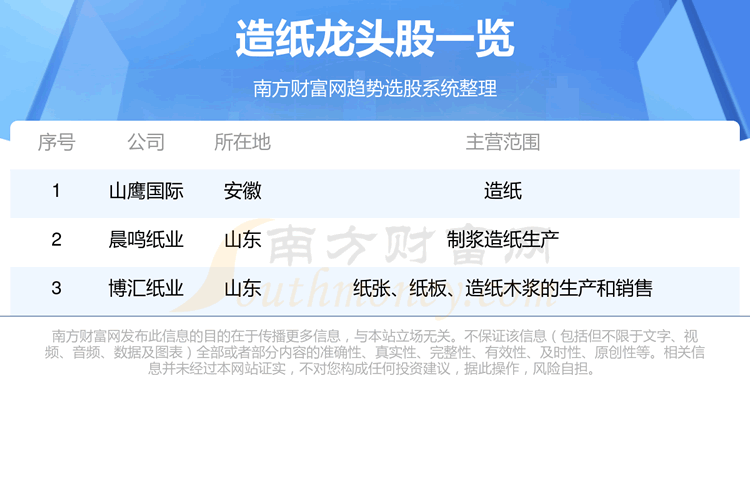Image resolution: width=750 pixels, height=500 pixels.
Task: Select the 造纸 business scope cell
Action: point(502,190)
